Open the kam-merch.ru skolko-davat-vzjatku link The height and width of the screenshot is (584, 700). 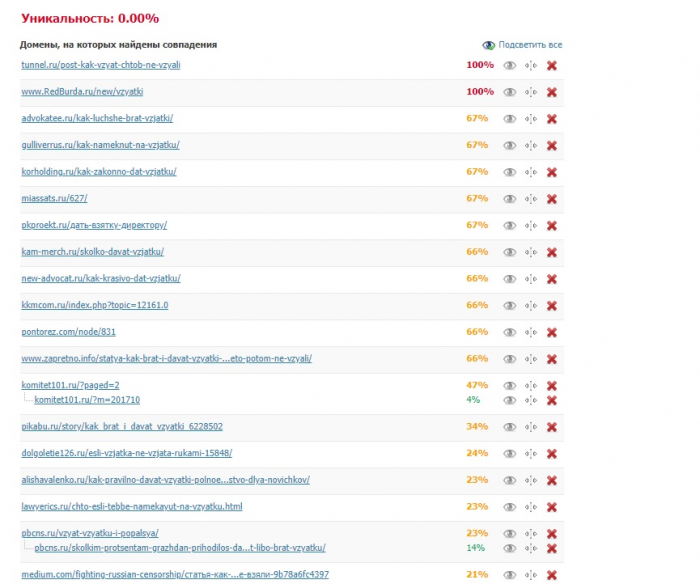click(92, 251)
